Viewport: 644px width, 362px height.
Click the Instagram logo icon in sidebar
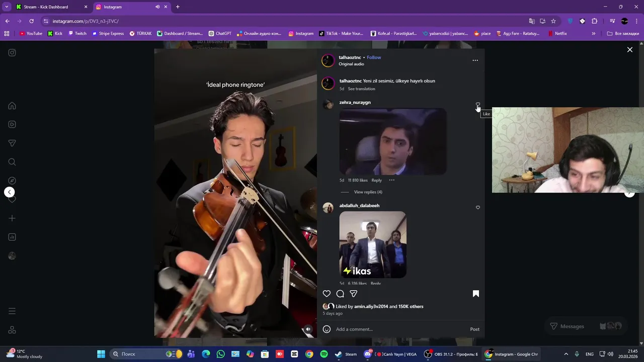pos(12,52)
